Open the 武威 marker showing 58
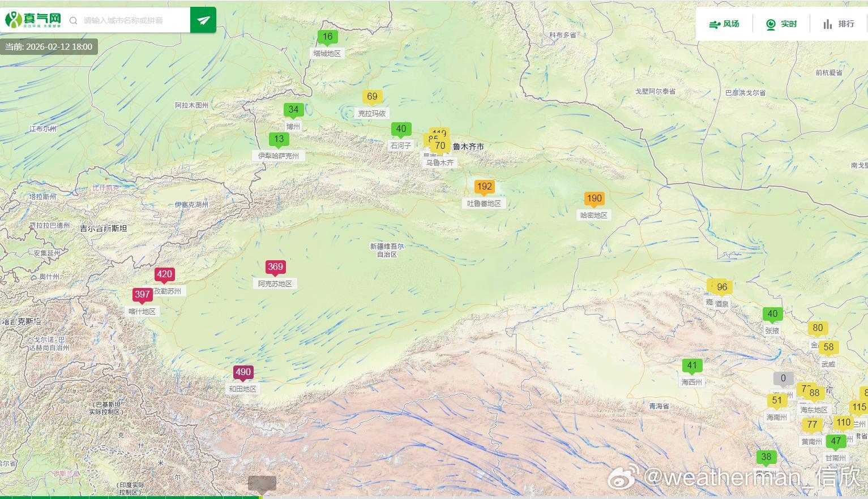This screenshot has height=499, width=868. (x=828, y=348)
